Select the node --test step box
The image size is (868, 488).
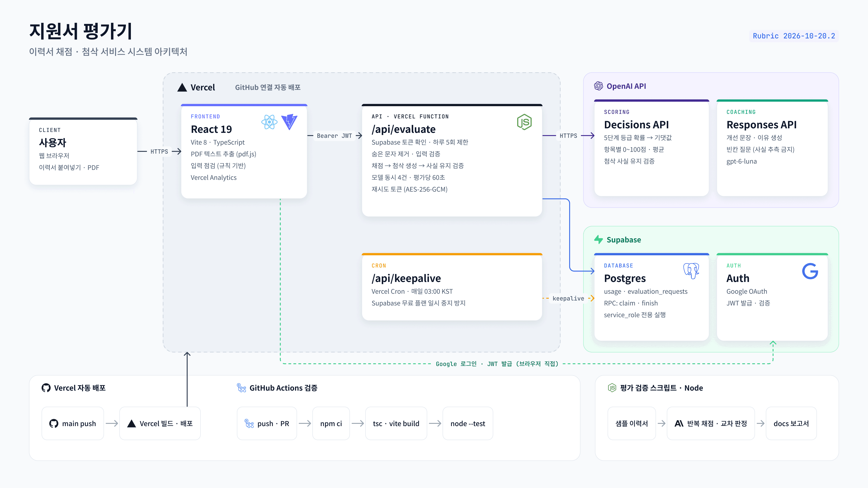[x=468, y=424]
